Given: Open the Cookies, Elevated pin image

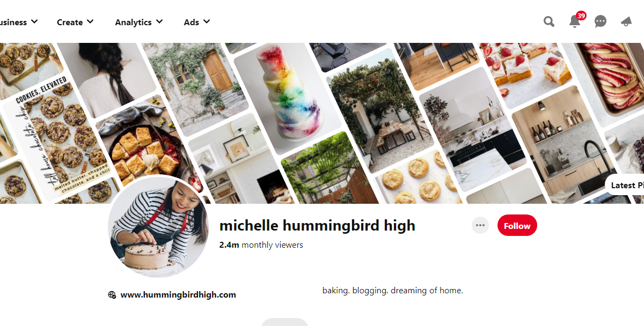Looking at the screenshot, I should point(61,139).
